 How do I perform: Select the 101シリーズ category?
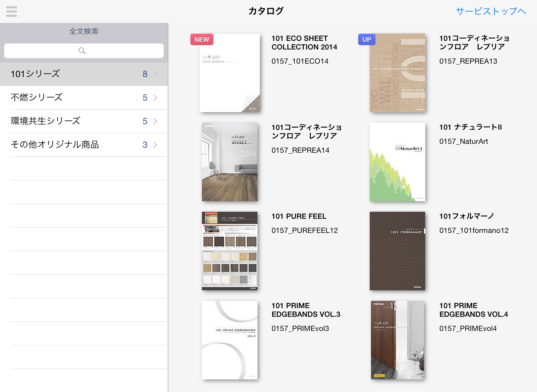pos(84,74)
